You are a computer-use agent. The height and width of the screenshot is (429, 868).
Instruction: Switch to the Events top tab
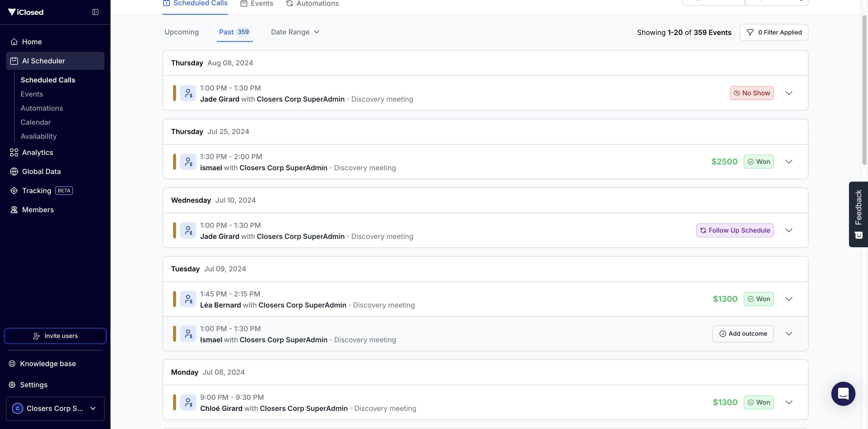(257, 4)
